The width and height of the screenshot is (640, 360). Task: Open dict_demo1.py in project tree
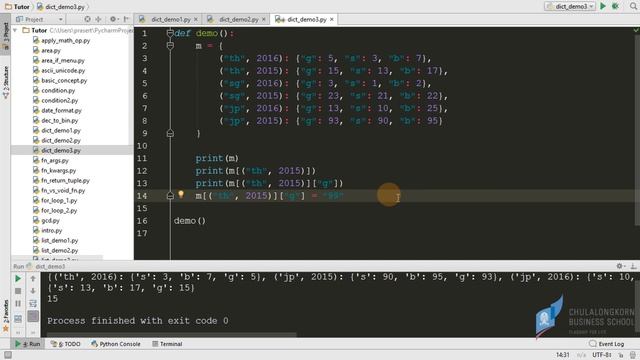(x=61, y=131)
